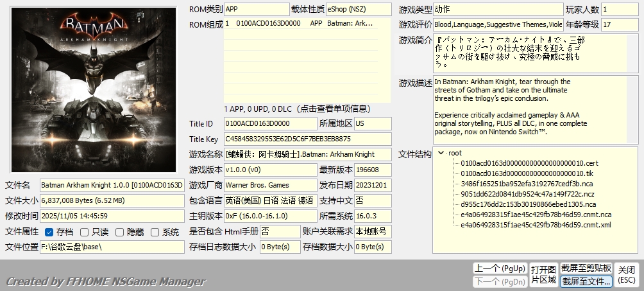This screenshot has width=644, height=291.
Task: Open the image area via 打开图片区域
Action: point(543,275)
